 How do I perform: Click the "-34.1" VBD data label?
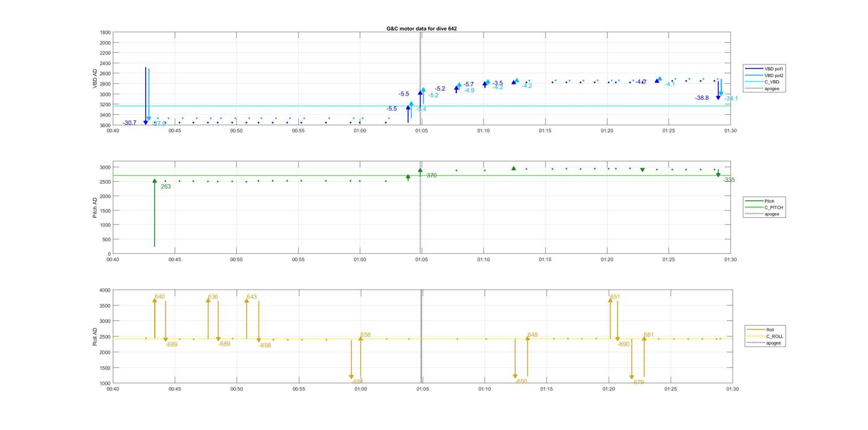pos(731,99)
